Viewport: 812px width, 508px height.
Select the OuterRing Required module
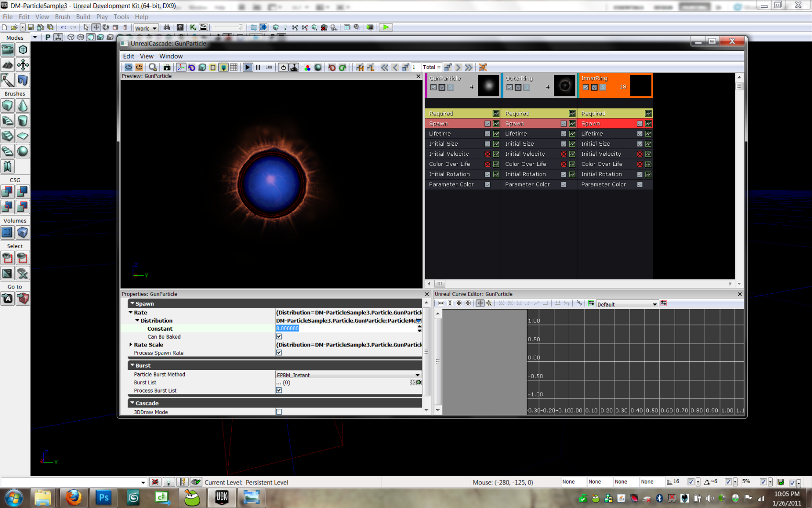click(x=539, y=114)
